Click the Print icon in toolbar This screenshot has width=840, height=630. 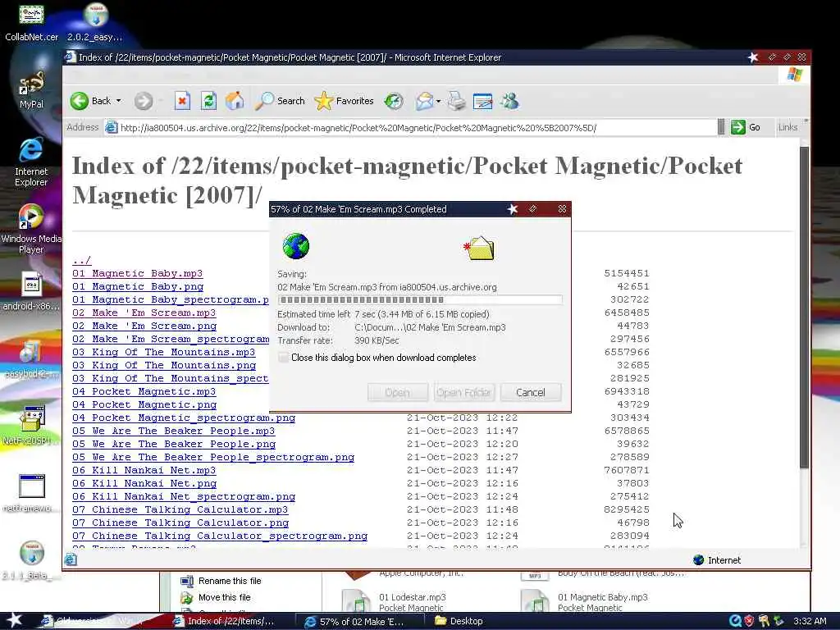coord(456,101)
